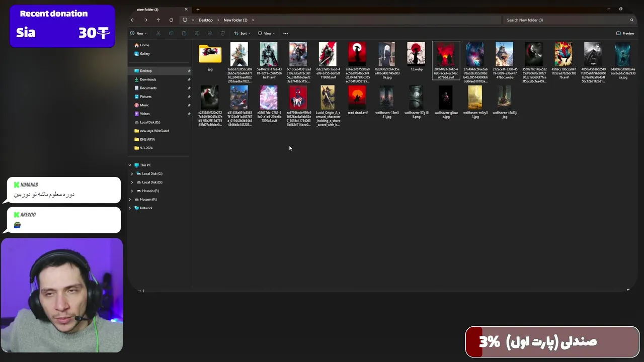Open the View dropdown
Viewport: 644px width, 362px height.
(x=266, y=33)
